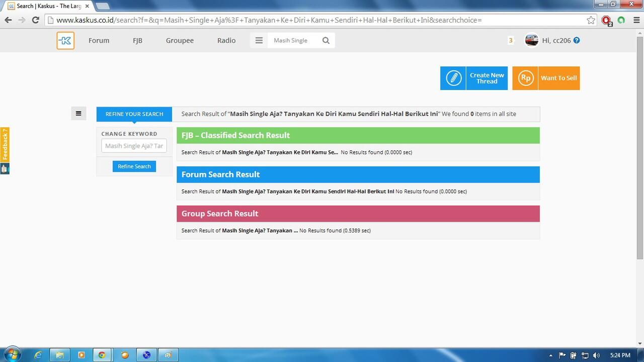
Task: Click the Group Search Result header
Action: (358, 214)
